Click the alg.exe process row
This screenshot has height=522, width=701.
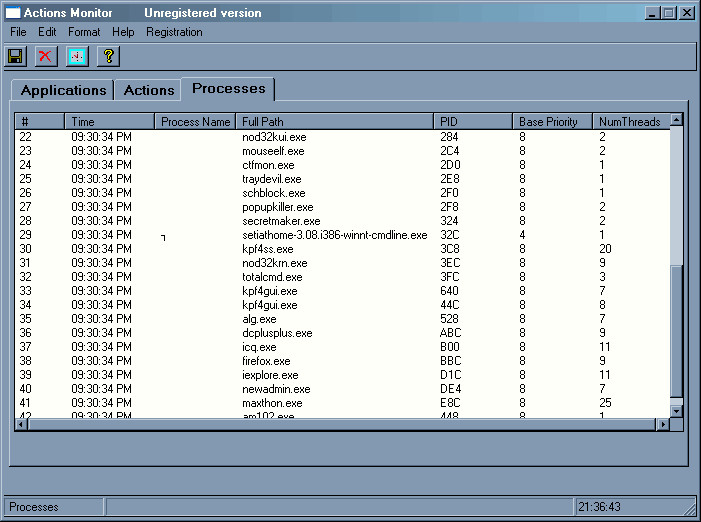coord(342,319)
